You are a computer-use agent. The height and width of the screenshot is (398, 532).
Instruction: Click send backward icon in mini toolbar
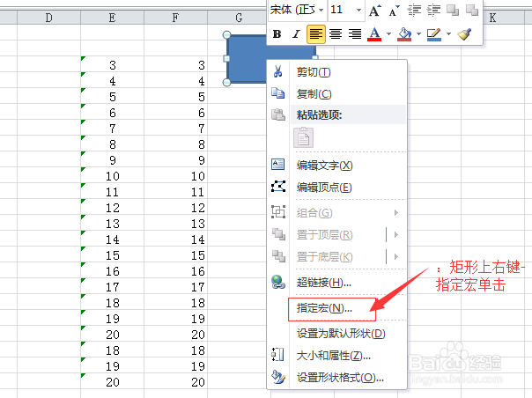pos(472,11)
